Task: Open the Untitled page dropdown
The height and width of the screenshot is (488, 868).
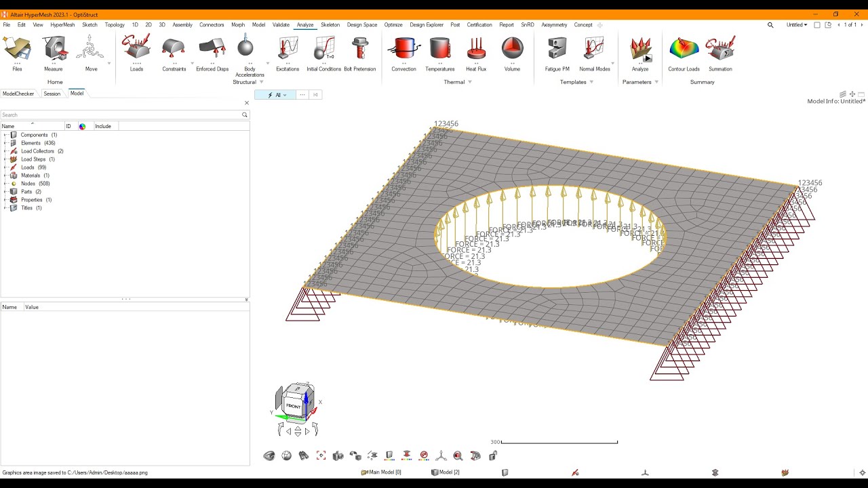Action: 797,25
